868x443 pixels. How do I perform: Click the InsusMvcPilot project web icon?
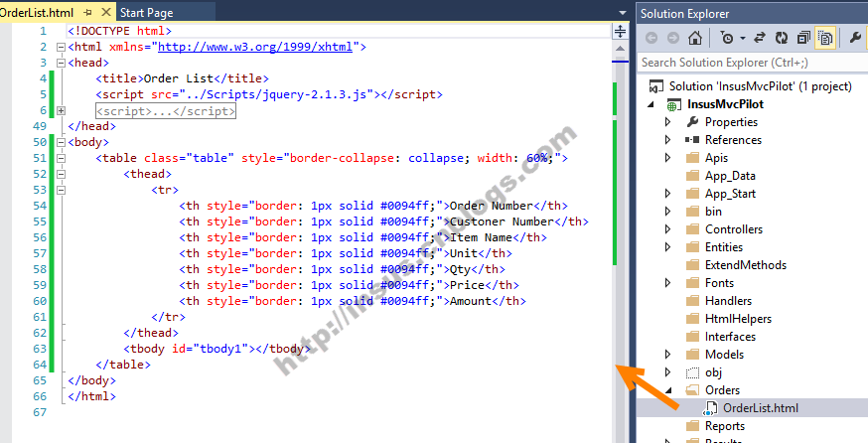[673, 104]
